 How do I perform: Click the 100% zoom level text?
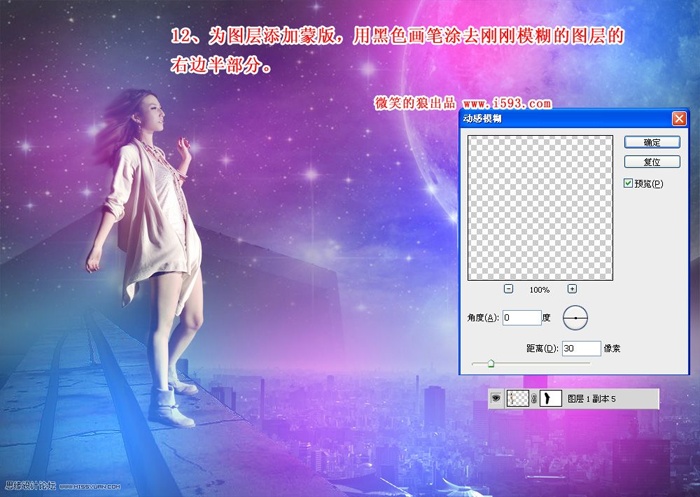point(539,290)
